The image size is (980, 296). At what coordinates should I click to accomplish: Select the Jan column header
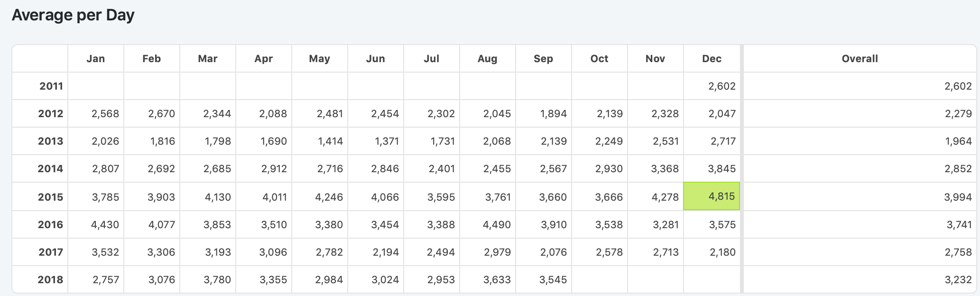click(96, 59)
